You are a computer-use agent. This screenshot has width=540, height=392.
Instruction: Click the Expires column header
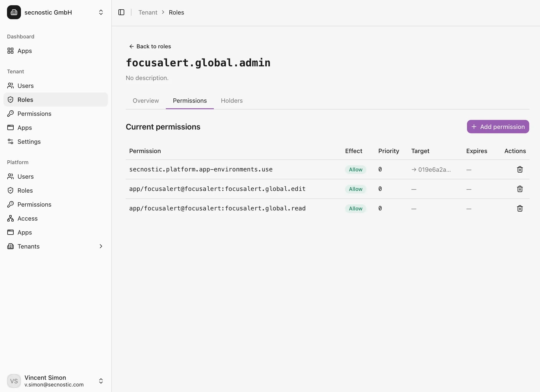pyautogui.click(x=477, y=151)
